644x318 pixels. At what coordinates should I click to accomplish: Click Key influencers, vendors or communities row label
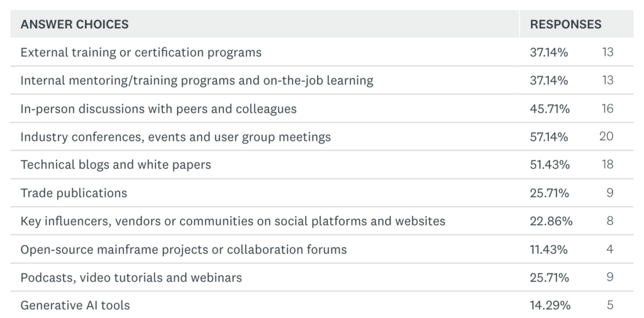233,221
